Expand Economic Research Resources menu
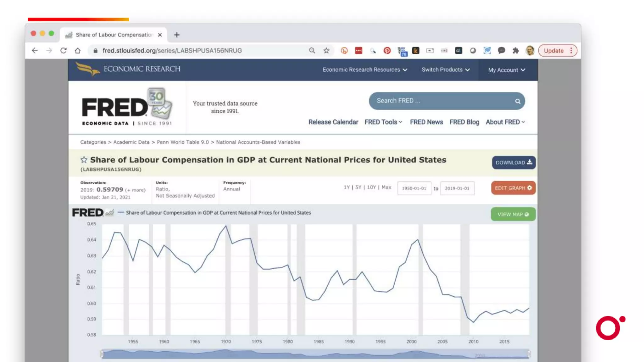 pyautogui.click(x=365, y=70)
